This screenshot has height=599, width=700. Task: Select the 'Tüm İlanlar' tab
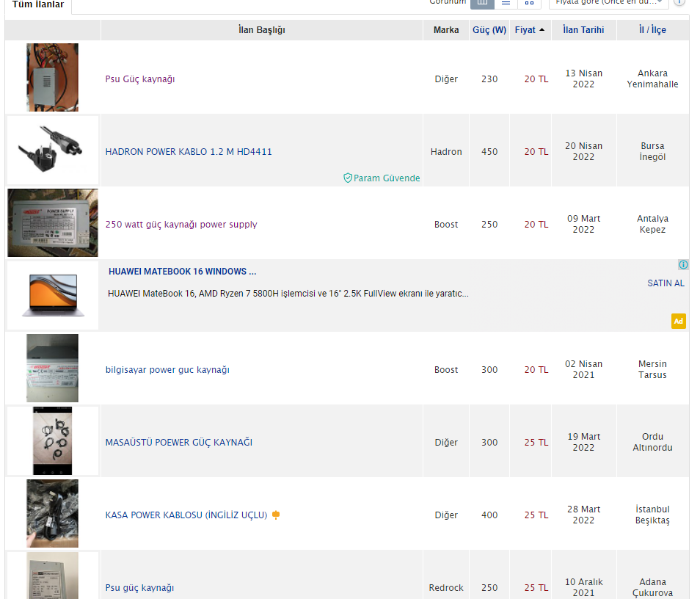38,4
